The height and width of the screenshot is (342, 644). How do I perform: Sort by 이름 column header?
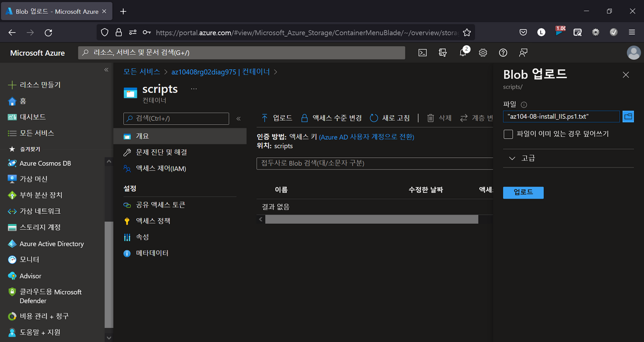(281, 190)
